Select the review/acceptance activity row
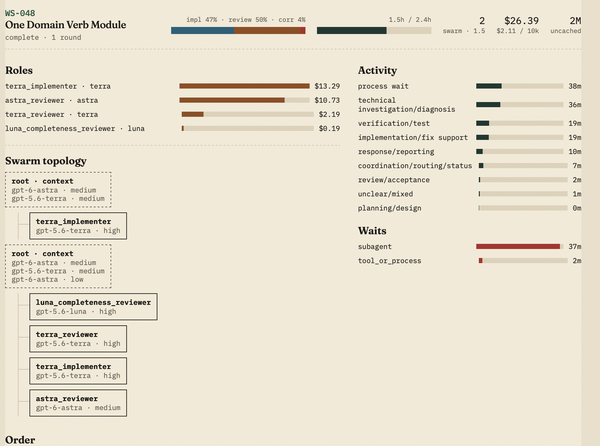 (x=470, y=180)
